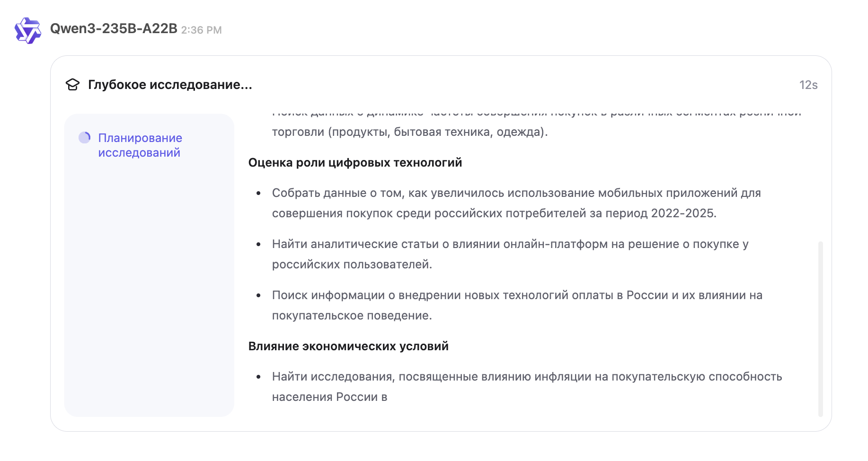Viewport: 868px width, 461px height.
Task: Click the graduation cap deep research icon
Action: point(72,85)
